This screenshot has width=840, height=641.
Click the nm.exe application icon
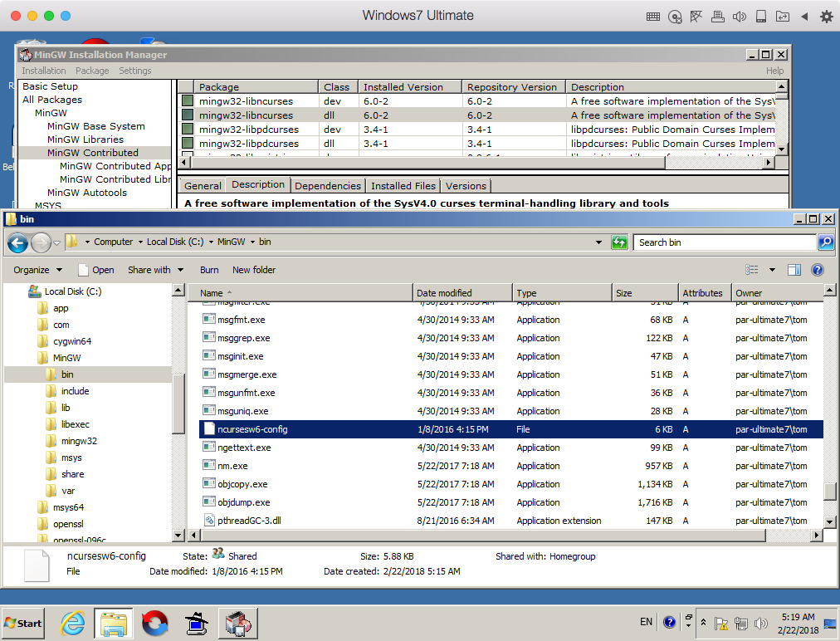click(x=208, y=466)
